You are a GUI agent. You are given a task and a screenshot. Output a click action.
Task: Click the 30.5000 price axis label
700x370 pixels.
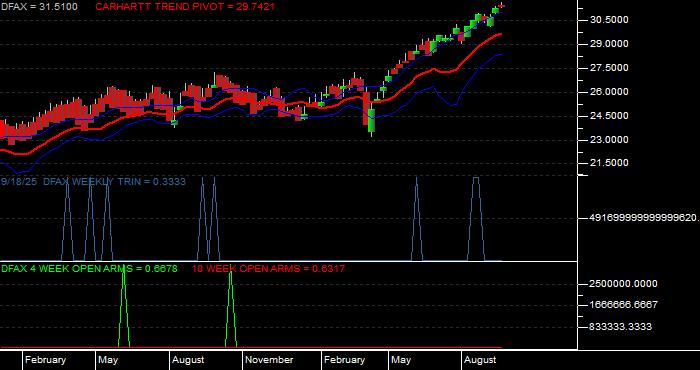click(x=609, y=20)
